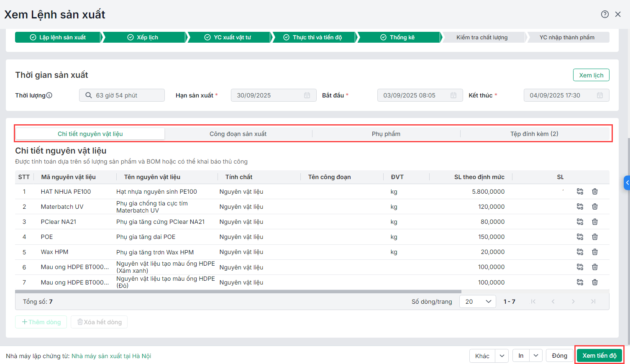
Task: Click the search icon in duration field
Action: pos(89,95)
